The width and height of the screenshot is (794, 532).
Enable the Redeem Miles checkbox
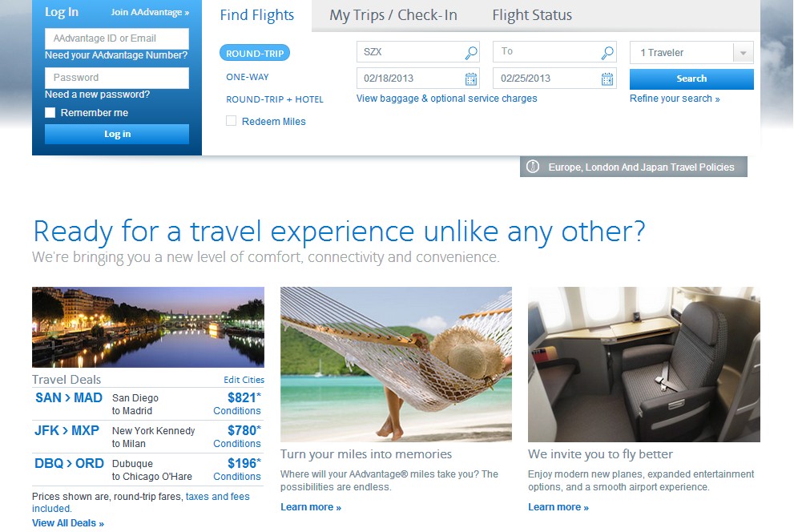click(x=231, y=121)
